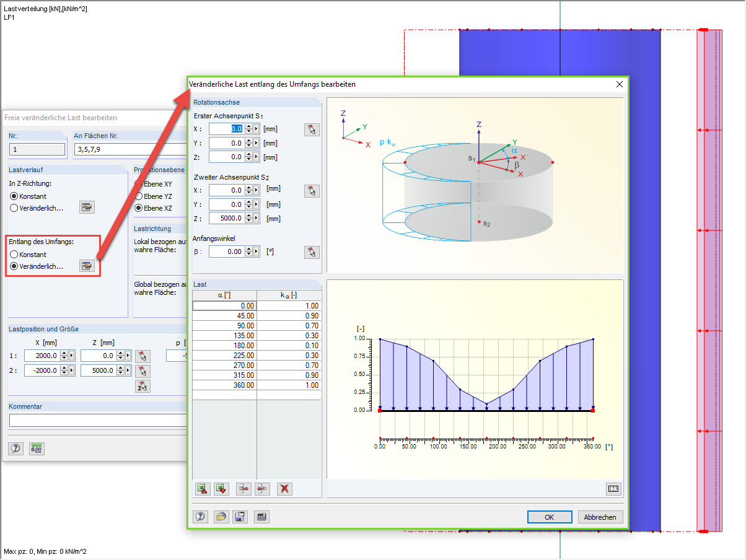Screen dimensions: 746x560
Task: Open the value menu arrow for position 1 X field
Action: pos(72,356)
